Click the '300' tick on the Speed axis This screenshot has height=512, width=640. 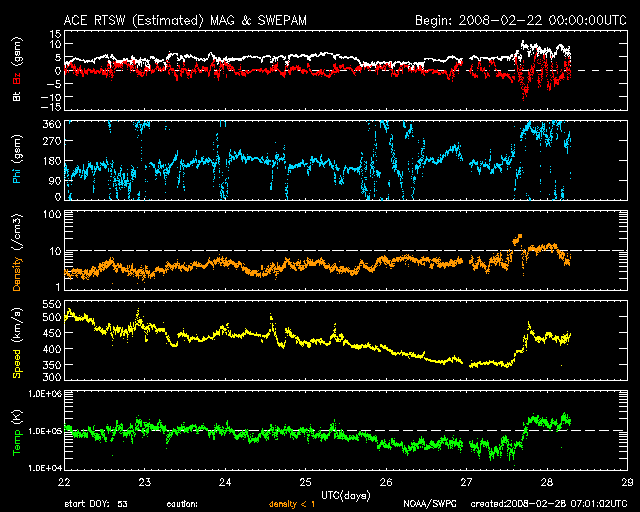click(x=52, y=376)
